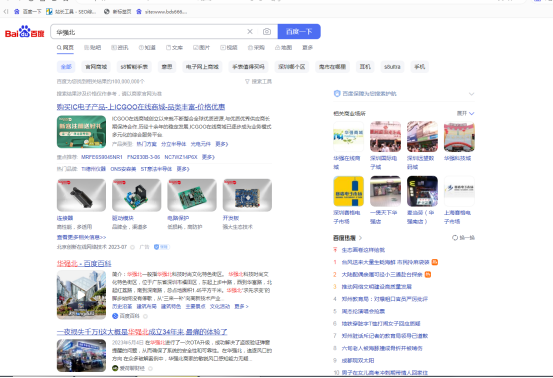Clear search box with X icon

[x=250, y=32]
